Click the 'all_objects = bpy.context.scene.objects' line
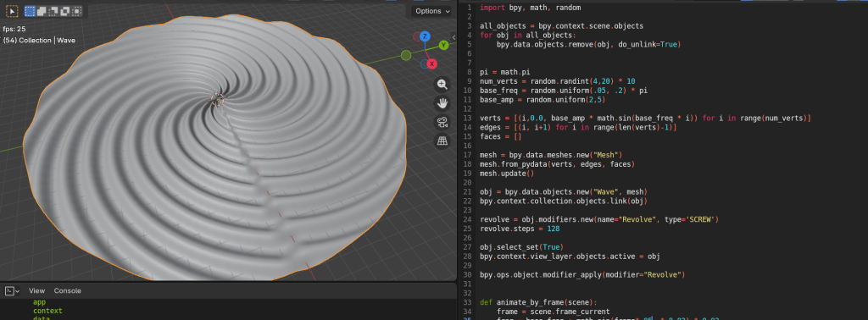Image resolution: width=868 pixels, height=320 pixels. pyautogui.click(x=561, y=26)
